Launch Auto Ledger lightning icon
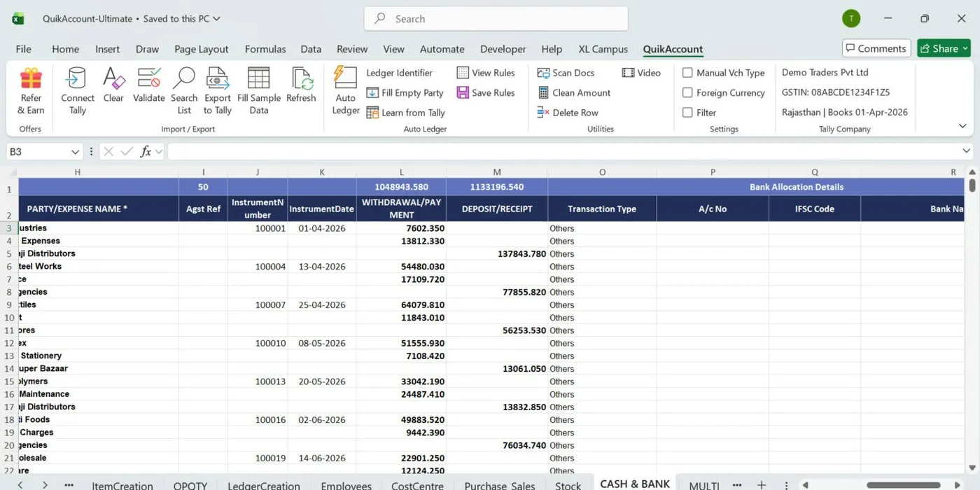 pyautogui.click(x=346, y=78)
